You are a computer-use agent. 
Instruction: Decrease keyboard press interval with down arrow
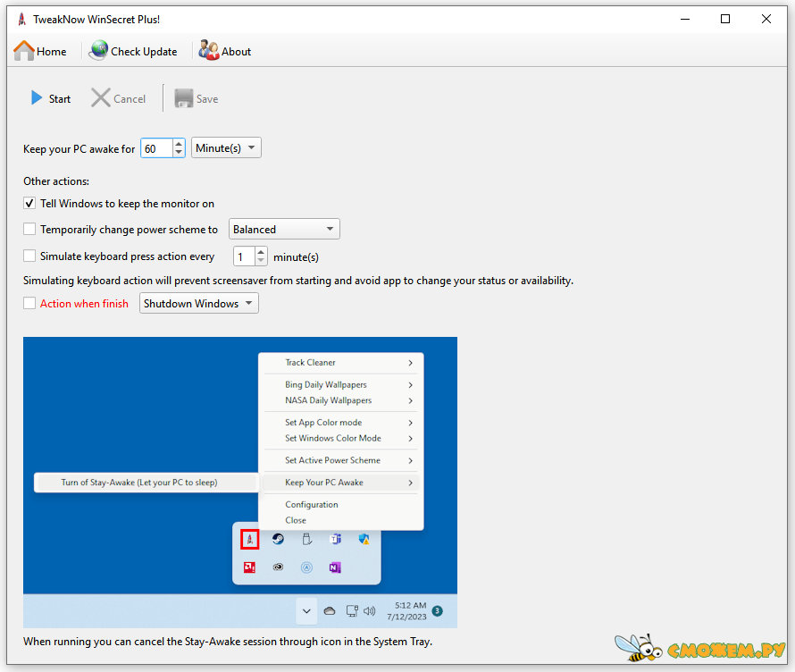point(261,261)
